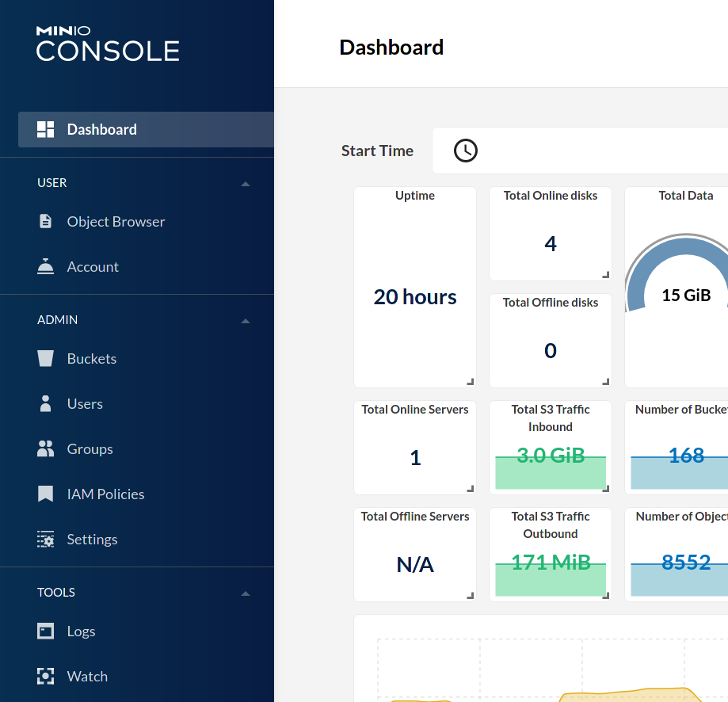Click the clock icon beside Start Time
This screenshot has height=702, width=728.
click(x=465, y=151)
